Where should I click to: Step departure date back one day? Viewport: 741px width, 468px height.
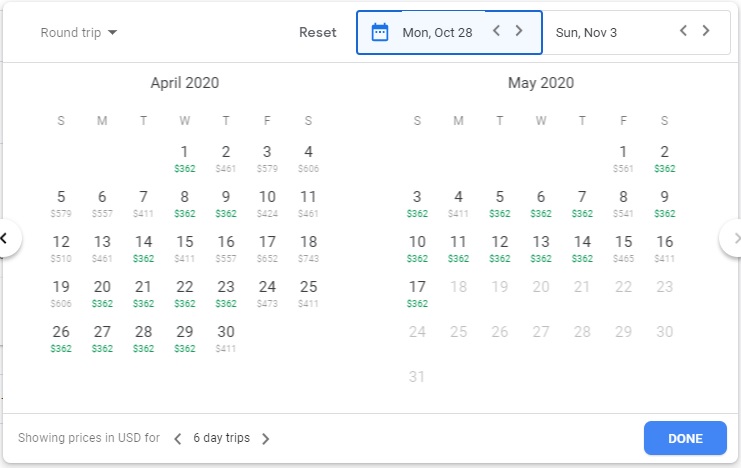pos(497,31)
